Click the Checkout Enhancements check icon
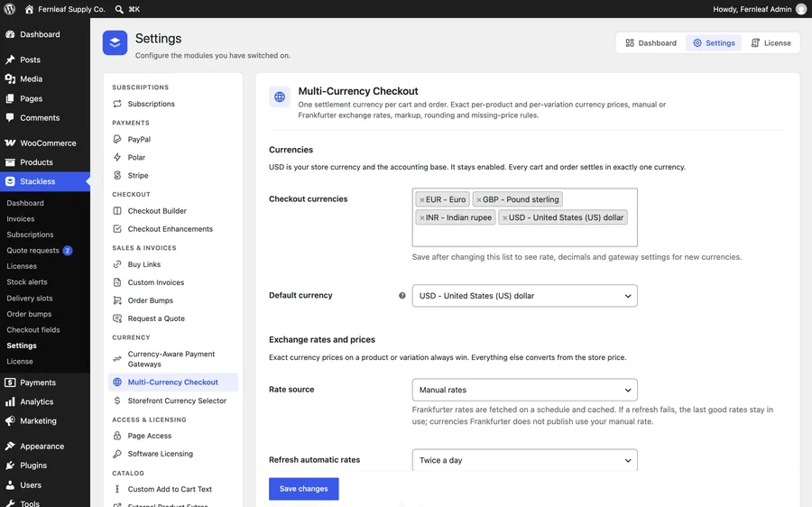 pos(117,229)
